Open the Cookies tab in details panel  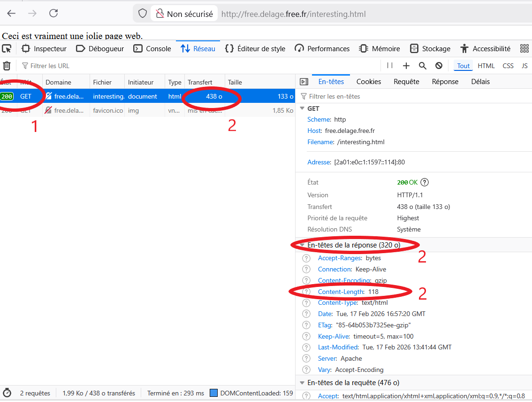[368, 82]
